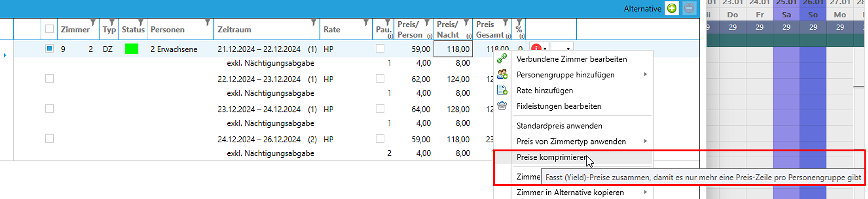Uncheck the checkbox for room 9 row
Screen dimensions: 868x199
click(x=50, y=49)
